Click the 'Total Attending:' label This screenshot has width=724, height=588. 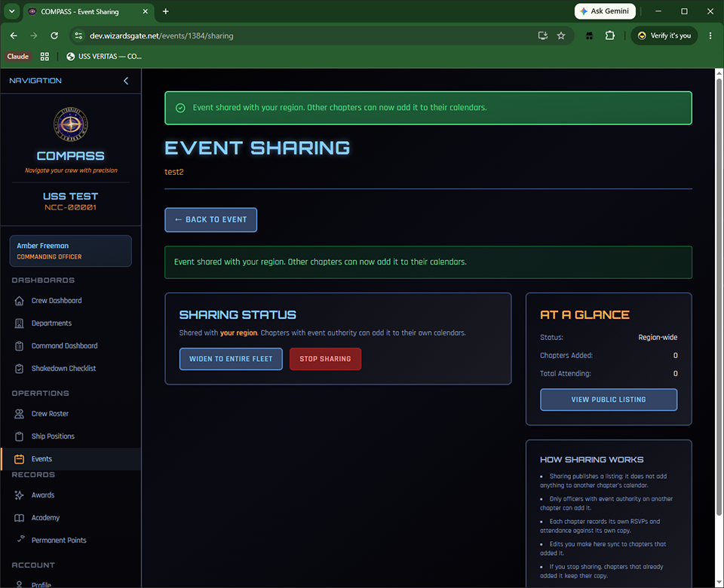click(565, 374)
